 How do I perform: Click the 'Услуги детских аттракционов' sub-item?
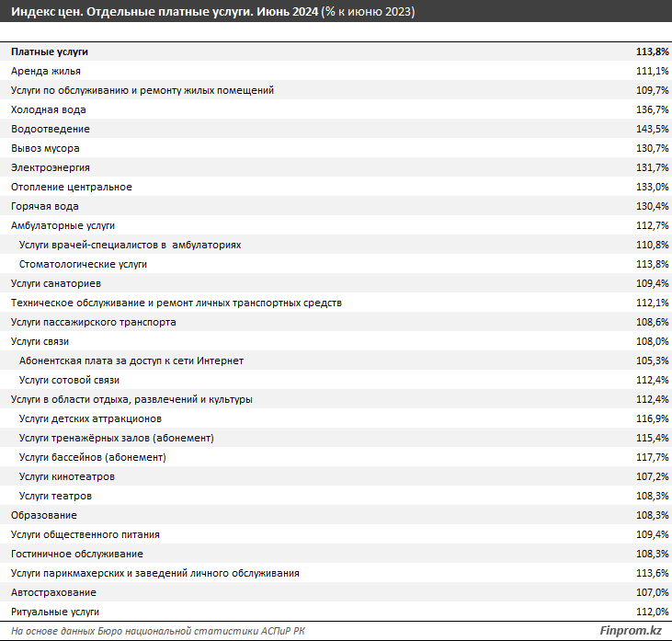point(90,418)
